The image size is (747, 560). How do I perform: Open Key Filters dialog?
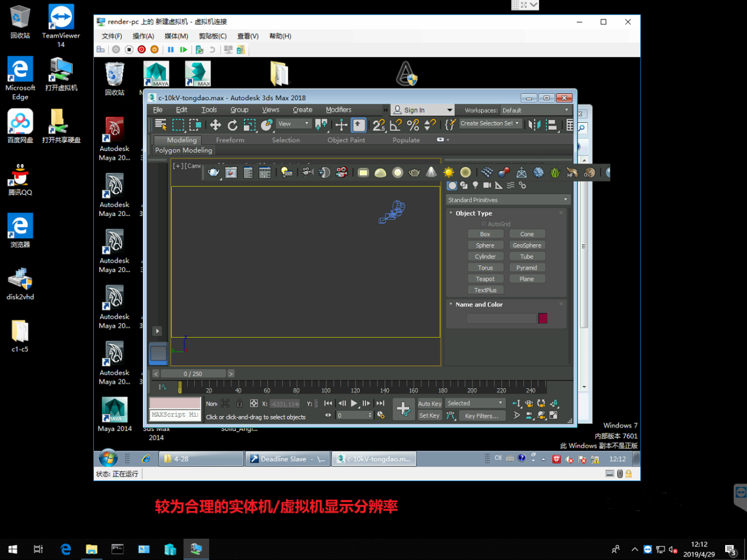tap(482, 416)
